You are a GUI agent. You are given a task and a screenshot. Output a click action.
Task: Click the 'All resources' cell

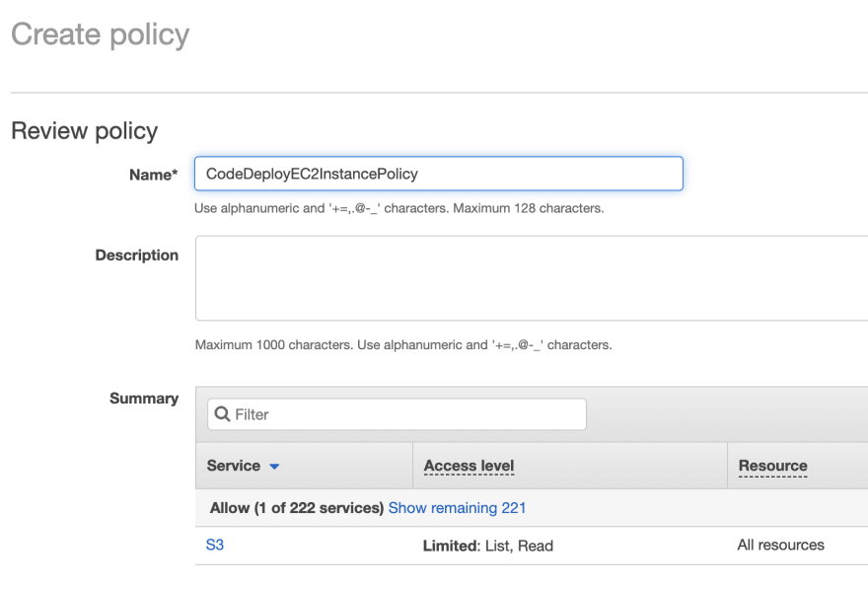click(x=780, y=545)
